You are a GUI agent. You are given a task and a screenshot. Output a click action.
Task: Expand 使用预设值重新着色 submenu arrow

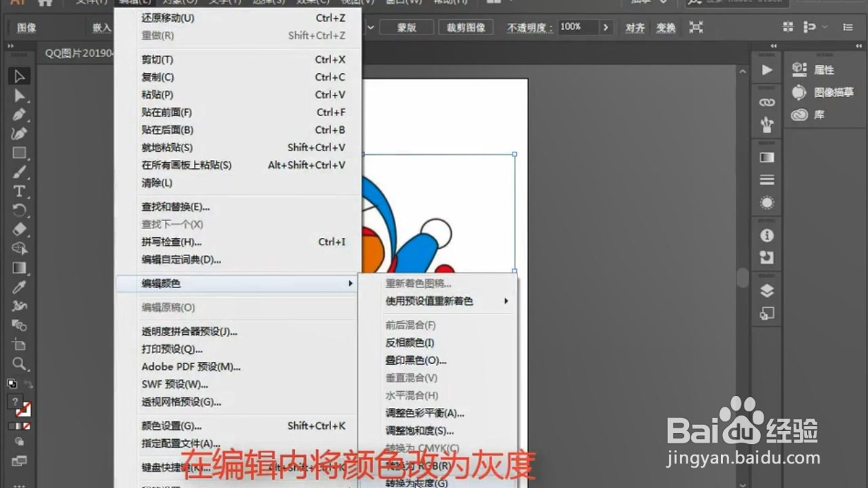tap(506, 301)
